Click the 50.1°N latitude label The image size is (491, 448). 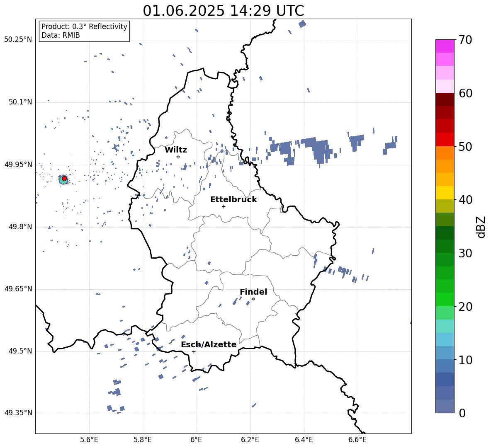tap(20, 102)
